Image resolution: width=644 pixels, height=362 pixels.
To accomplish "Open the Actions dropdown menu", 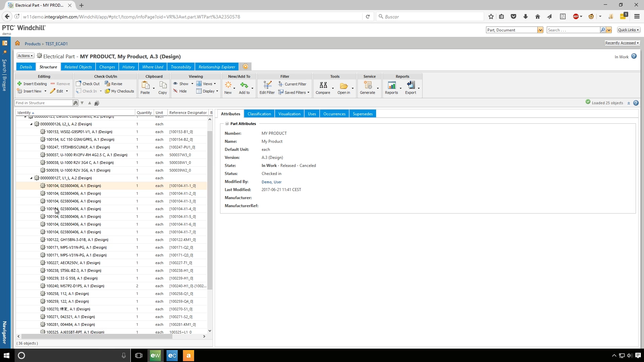I will coord(25,56).
